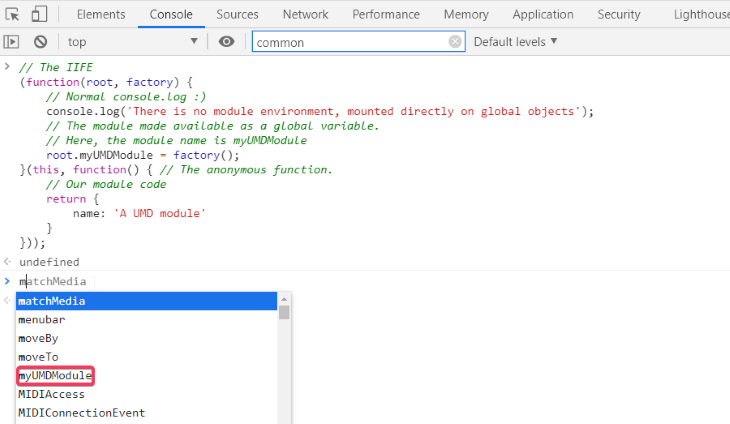Pick moveBy from the autocomplete list
Viewport: 730px width, 424px height.
tap(38, 338)
